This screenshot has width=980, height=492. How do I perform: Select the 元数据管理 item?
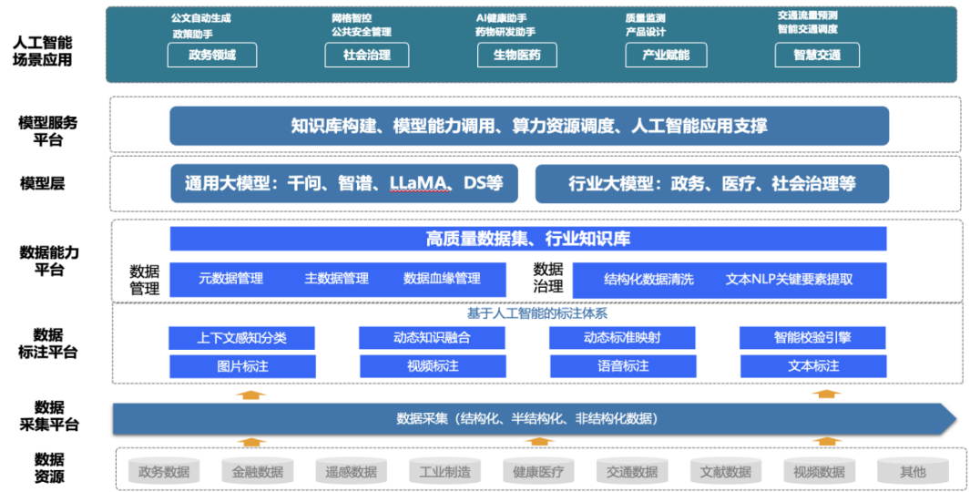click(x=230, y=279)
